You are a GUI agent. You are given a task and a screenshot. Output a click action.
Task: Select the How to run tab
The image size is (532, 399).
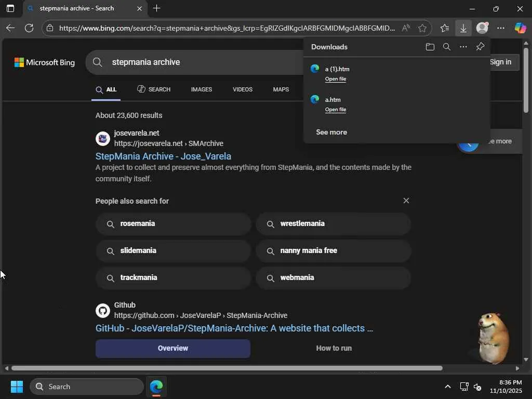(334, 349)
